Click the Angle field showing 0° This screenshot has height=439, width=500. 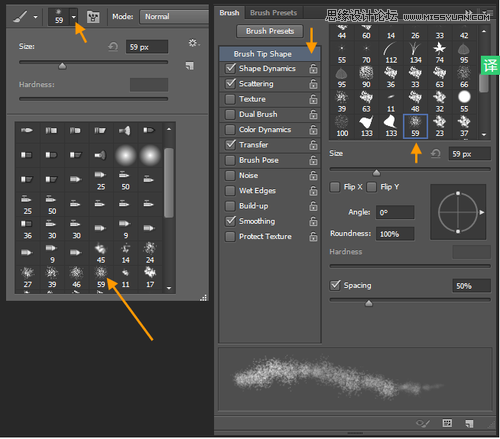395,212
